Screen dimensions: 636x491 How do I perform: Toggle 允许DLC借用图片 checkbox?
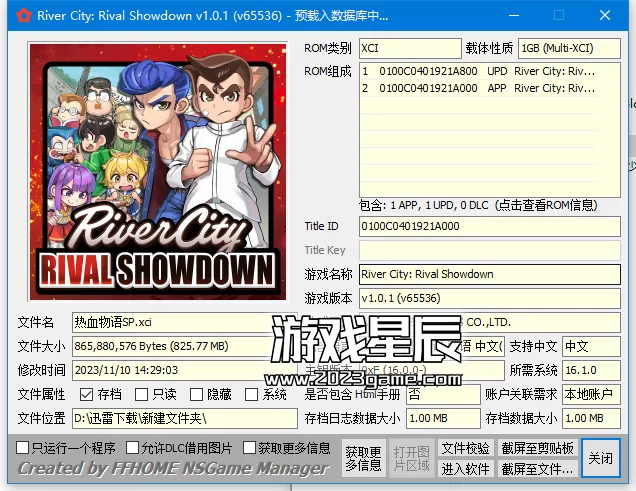click(x=133, y=448)
